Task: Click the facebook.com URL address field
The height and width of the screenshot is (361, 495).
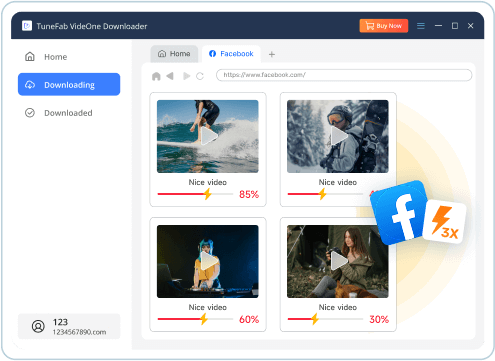Action: tap(344, 75)
